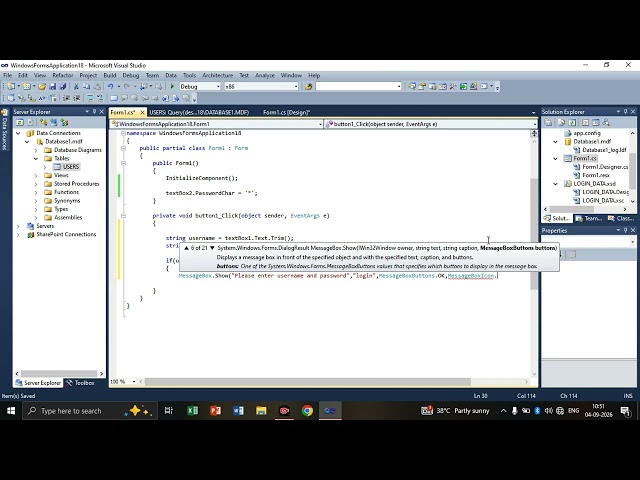Open Excel from the taskbar
Image resolution: width=640 pixels, height=480 pixels.
click(x=192, y=411)
